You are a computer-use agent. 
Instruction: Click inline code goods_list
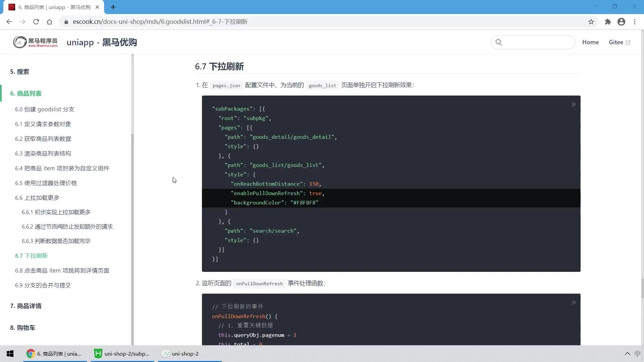[x=322, y=85]
